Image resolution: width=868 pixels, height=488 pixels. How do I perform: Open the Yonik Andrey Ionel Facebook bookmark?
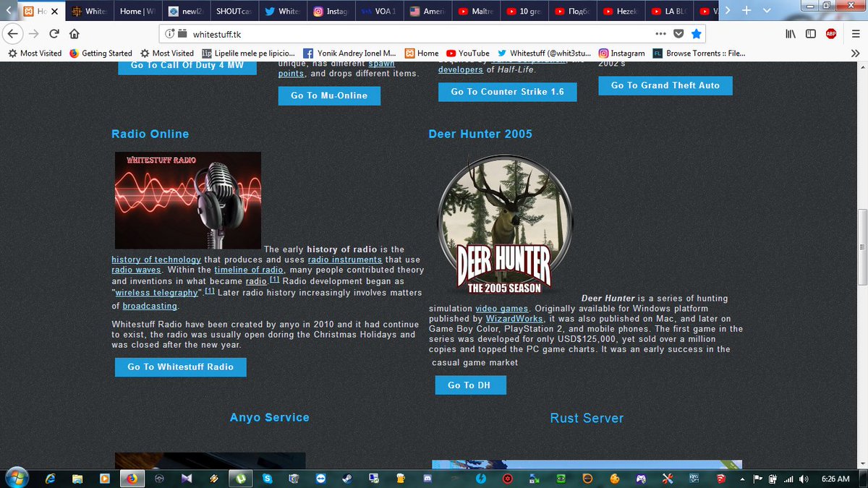pyautogui.click(x=350, y=53)
